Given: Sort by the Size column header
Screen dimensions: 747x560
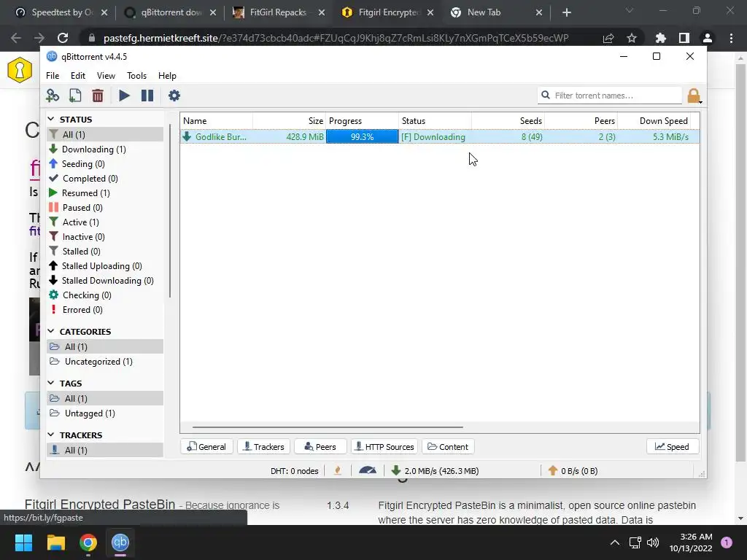Looking at the screenshot, I should click(x=289, y=121).
